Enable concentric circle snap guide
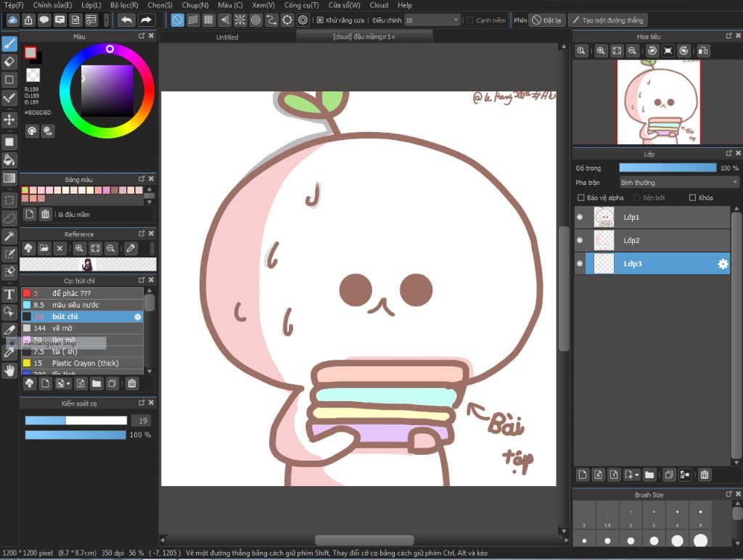This screenshot has height=560, width=743. [x=256, y=20]
